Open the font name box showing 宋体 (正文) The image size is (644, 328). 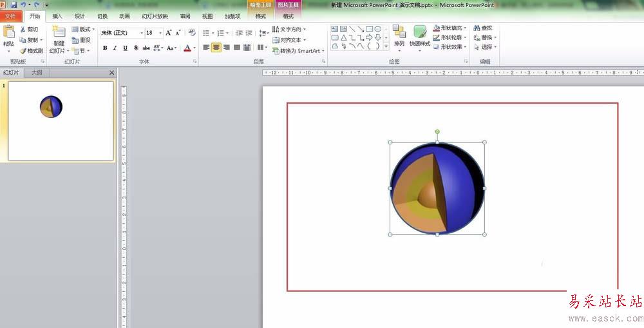pos(122,32)
